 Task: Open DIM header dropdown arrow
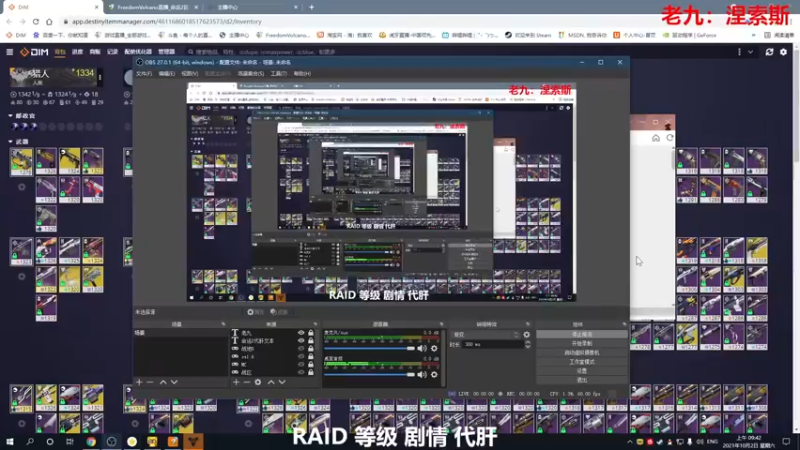pyautogui.click(x=751, y=52)
